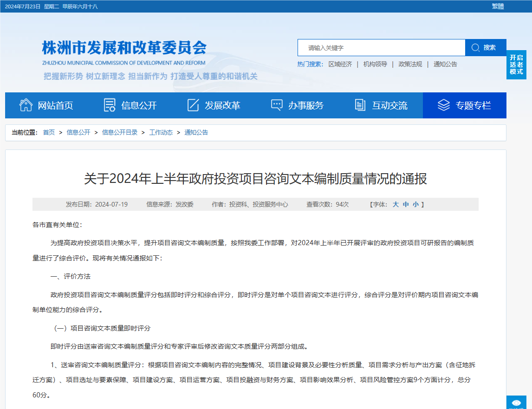The image size is (532, 409).
Task: Click the house icon beside 网站首页
Action: click(26, 105)
